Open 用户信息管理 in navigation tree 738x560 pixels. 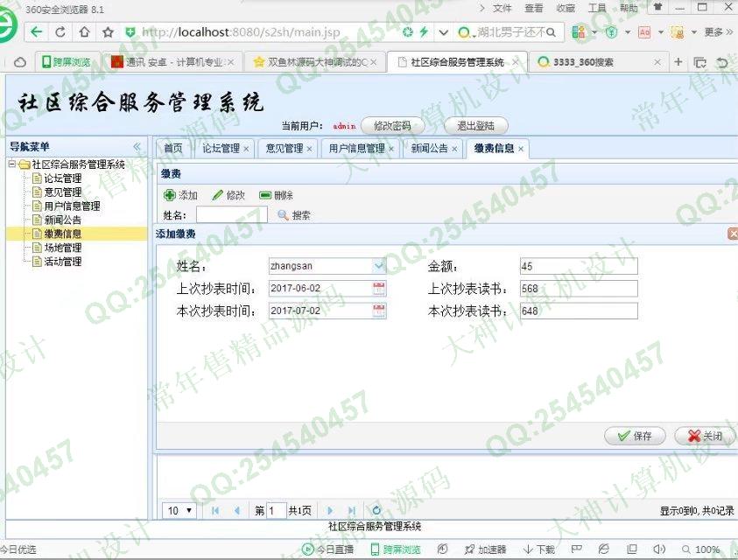click(x=72, y=206)
